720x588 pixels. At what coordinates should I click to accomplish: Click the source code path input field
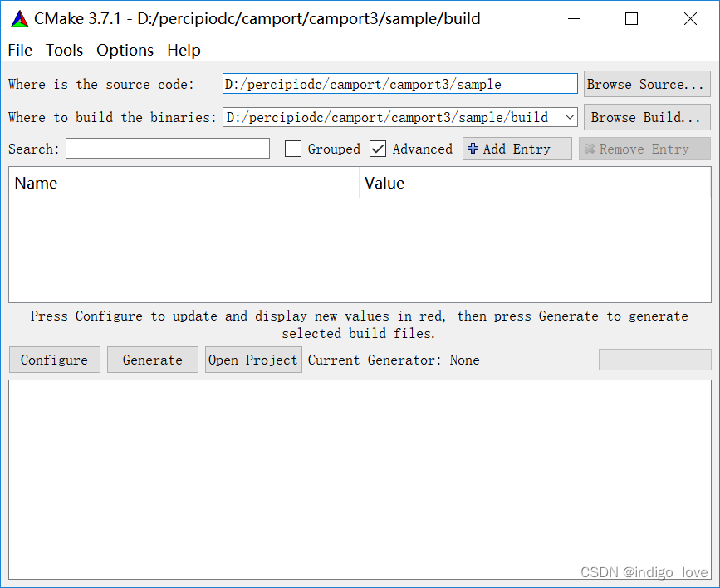pos(400,84)
